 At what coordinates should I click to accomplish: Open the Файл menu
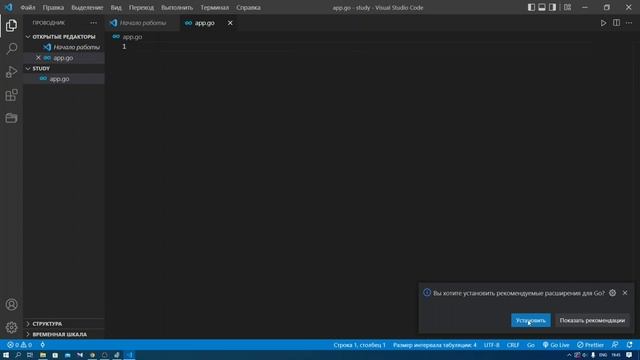[28, 8]
